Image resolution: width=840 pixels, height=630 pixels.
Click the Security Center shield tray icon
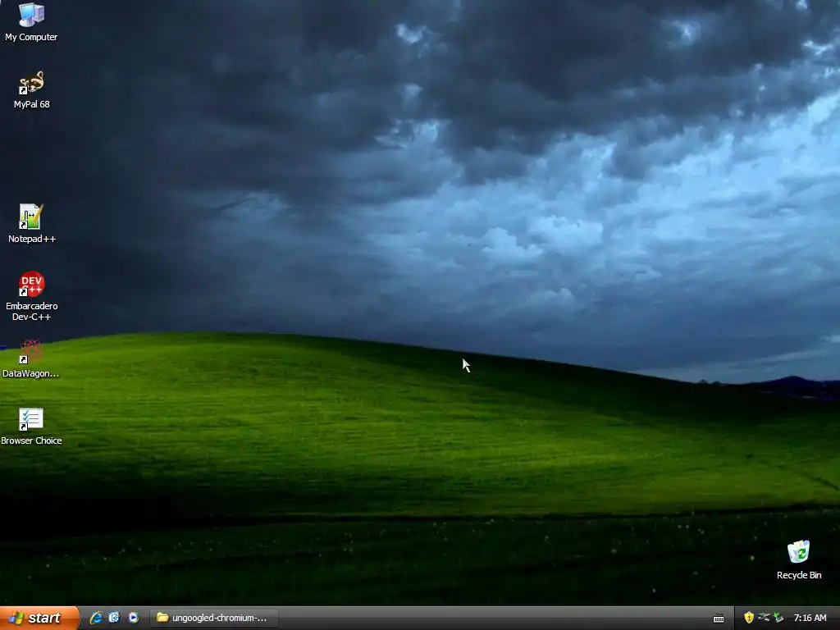pyautogui.click(x=749, y=618)
